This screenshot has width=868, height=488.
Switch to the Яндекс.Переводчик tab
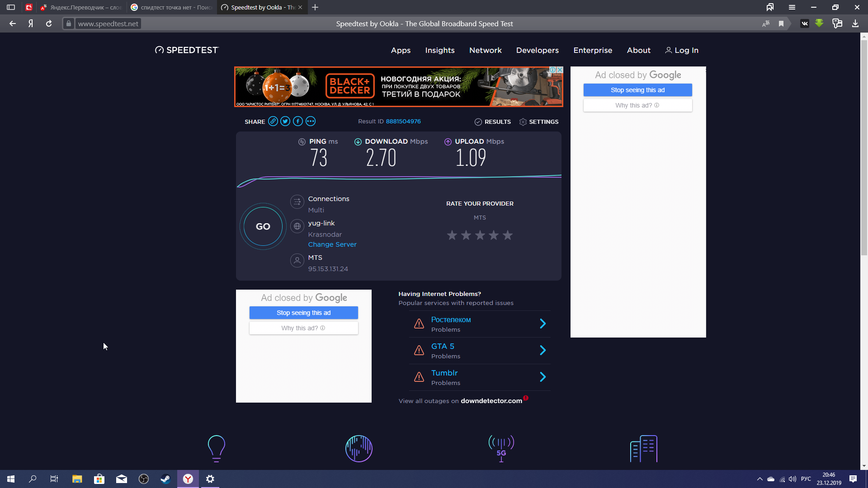pos(80,7)
